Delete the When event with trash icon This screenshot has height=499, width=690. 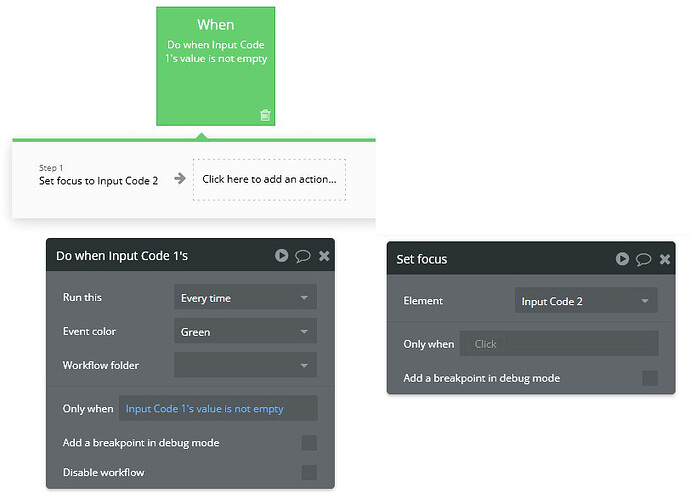point(265,115)
